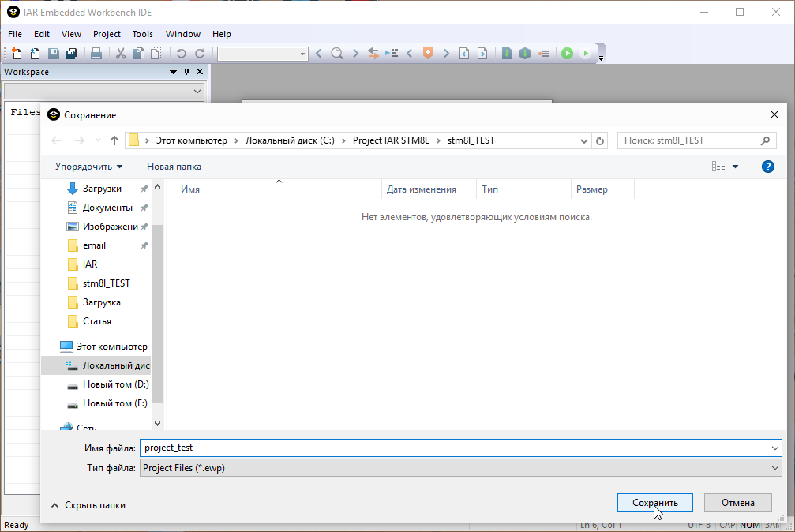Click the Make hexagon icon
This screenshot has height=532, width=795.
point(525,53)
